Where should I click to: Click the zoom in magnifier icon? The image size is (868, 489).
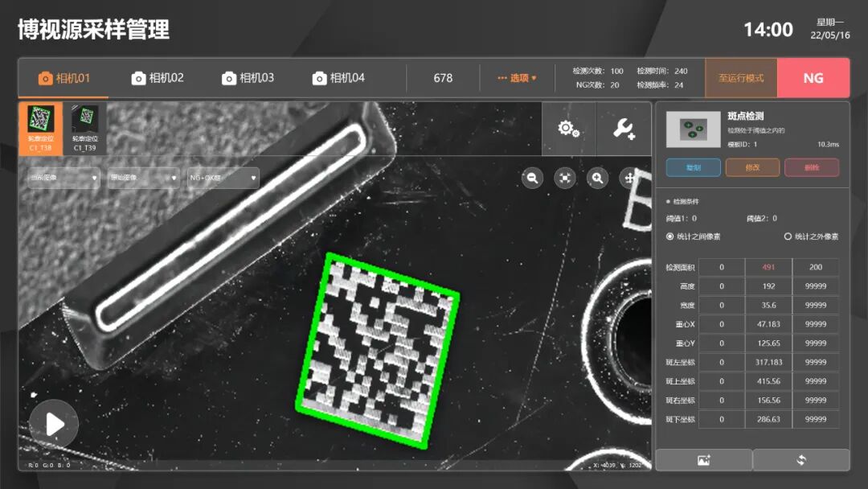(597, 178)
